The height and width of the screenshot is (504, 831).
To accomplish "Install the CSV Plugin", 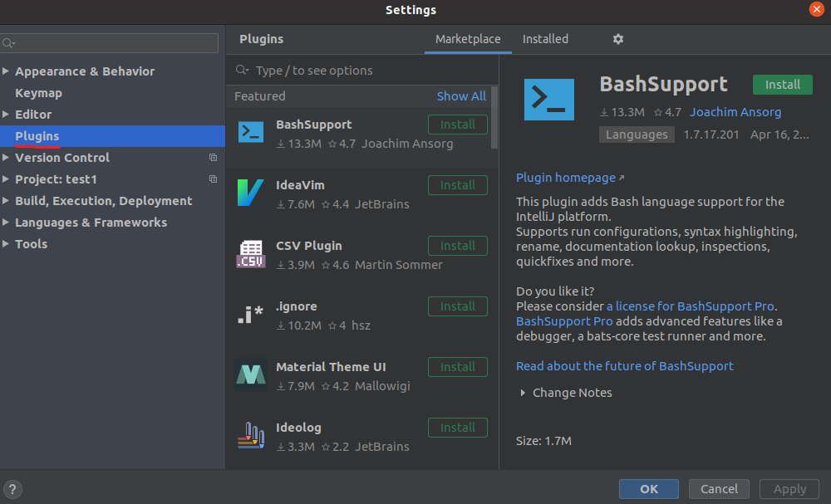I will (x=458, y=246).
